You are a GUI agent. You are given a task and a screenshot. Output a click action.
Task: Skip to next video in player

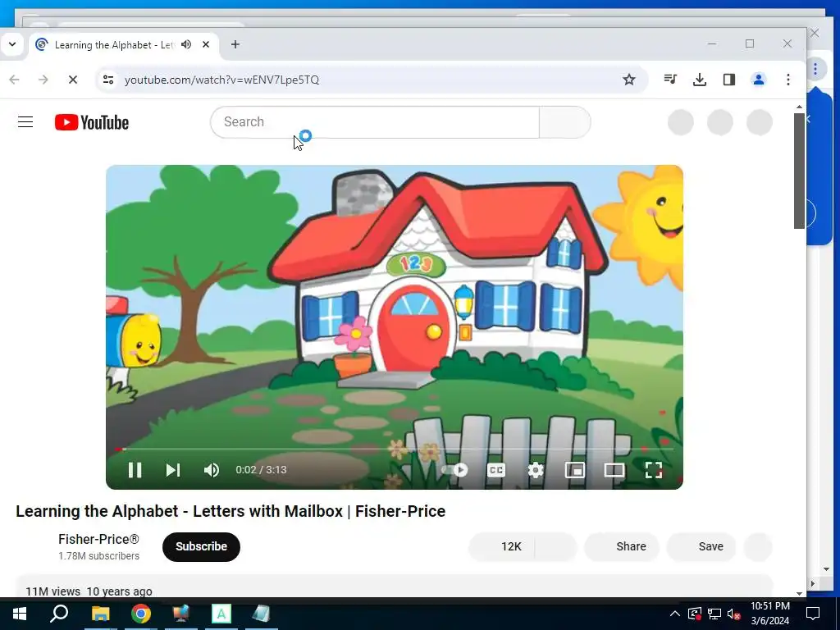(172, 470)
